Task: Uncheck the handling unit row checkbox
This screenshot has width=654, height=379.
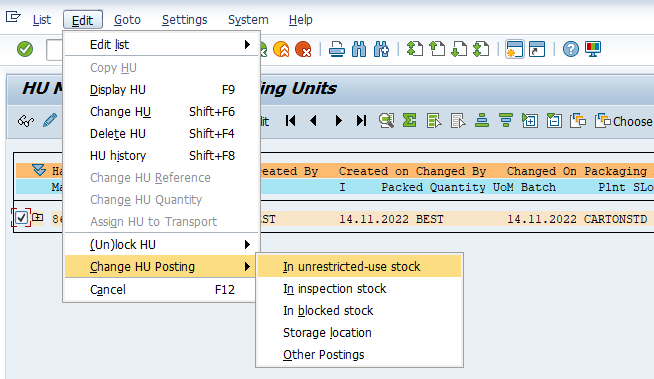Action: point(21,218)
